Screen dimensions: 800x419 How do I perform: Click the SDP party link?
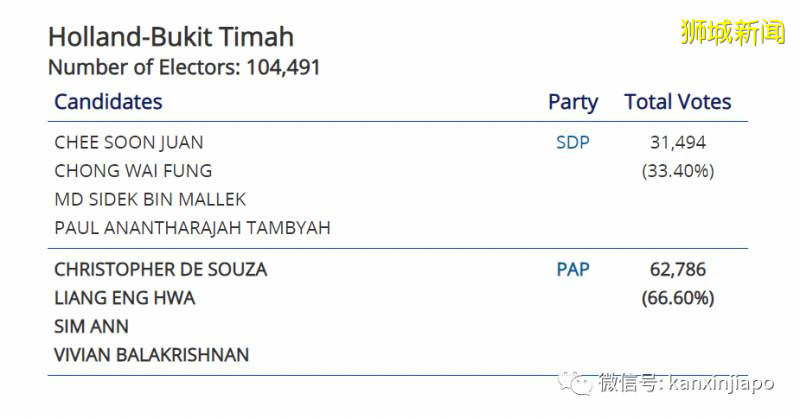572,142
